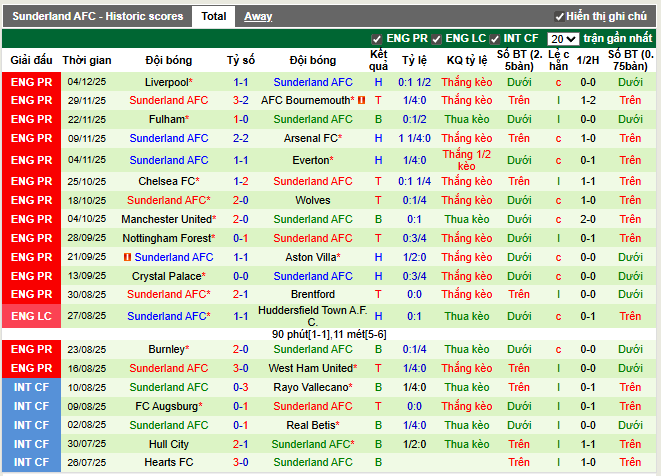
Task: Switch to the Away tab
Action: point(258,16)
